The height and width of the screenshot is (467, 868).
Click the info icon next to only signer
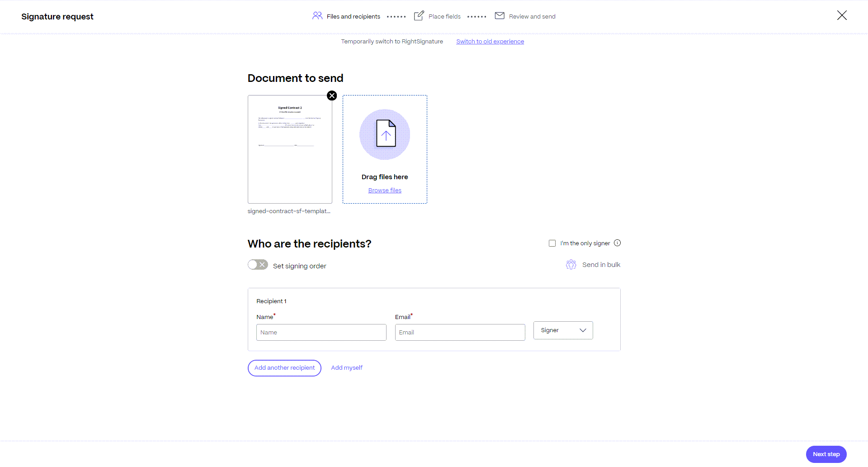pos(618,243)
